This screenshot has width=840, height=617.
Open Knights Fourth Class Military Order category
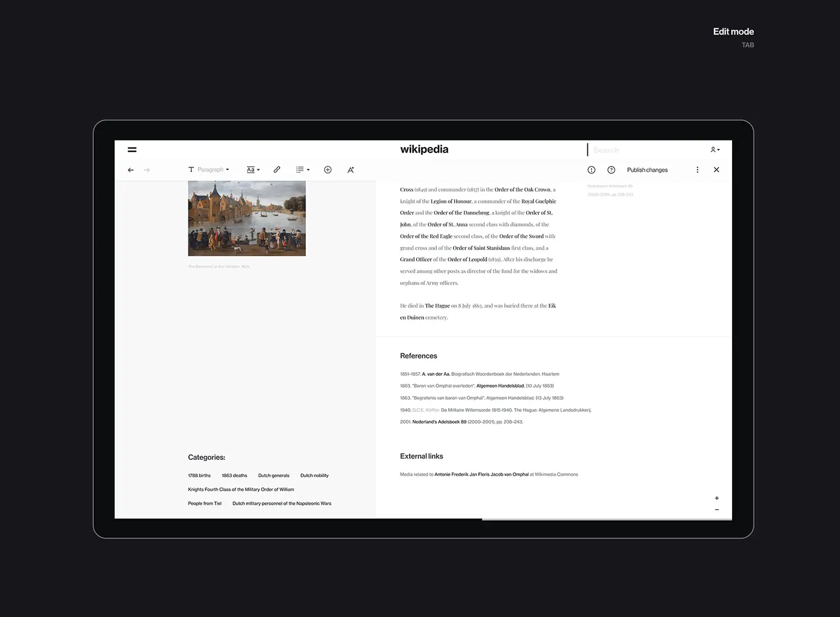pos(241,489)
